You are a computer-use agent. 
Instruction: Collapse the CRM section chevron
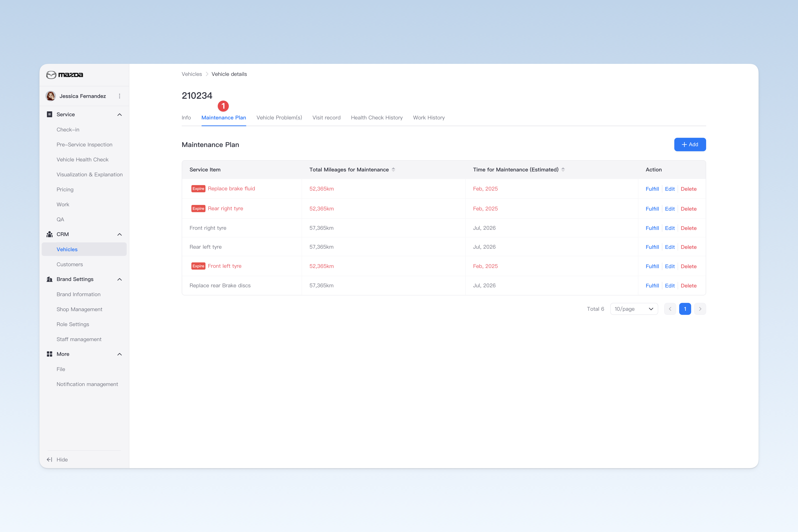pos(119,234)
